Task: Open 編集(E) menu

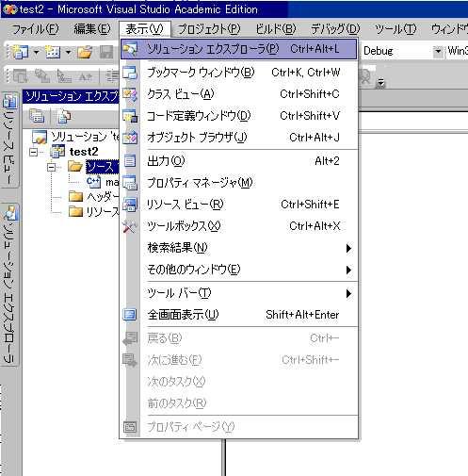Action: tap(92, 29)
